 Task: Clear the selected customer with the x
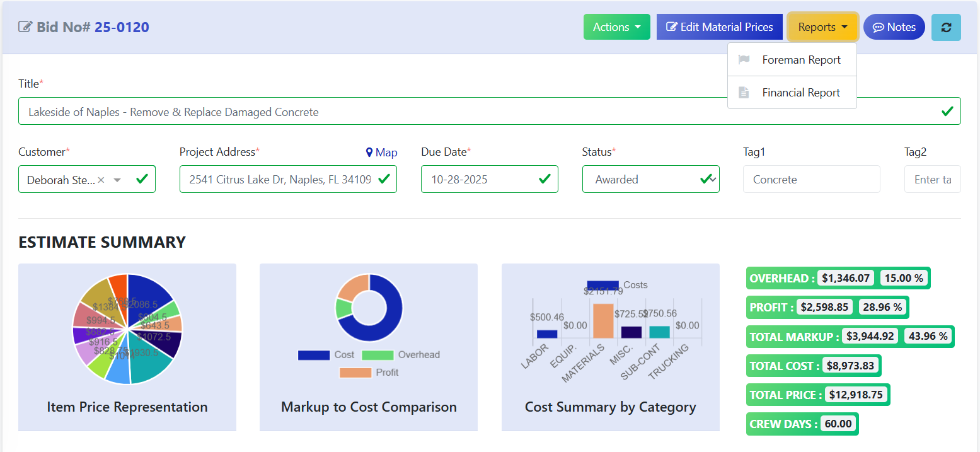tap(100, 179)
